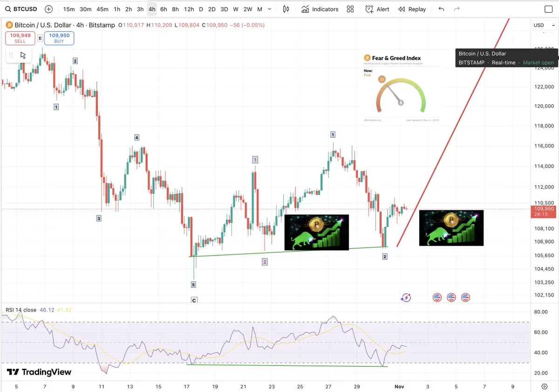559x392 pixels.
Task: Switch to the 15m timeframe
Action: pos(69,9)
